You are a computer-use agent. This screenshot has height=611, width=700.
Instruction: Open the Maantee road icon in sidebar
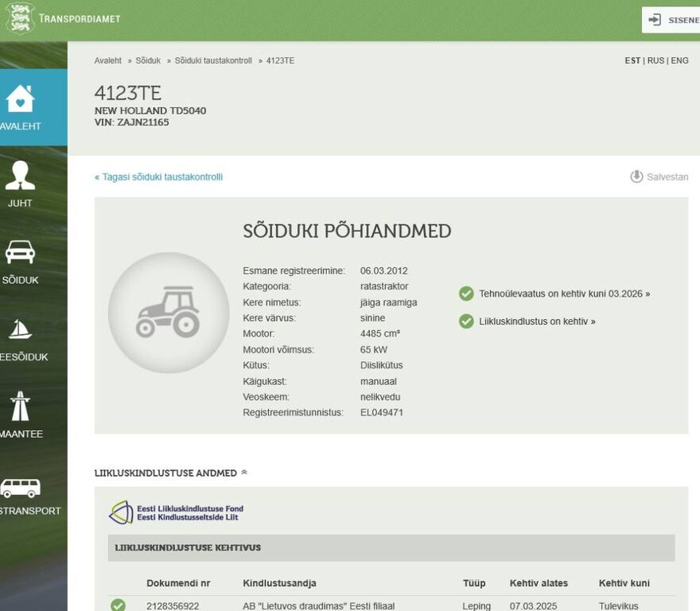click(20, 406)
